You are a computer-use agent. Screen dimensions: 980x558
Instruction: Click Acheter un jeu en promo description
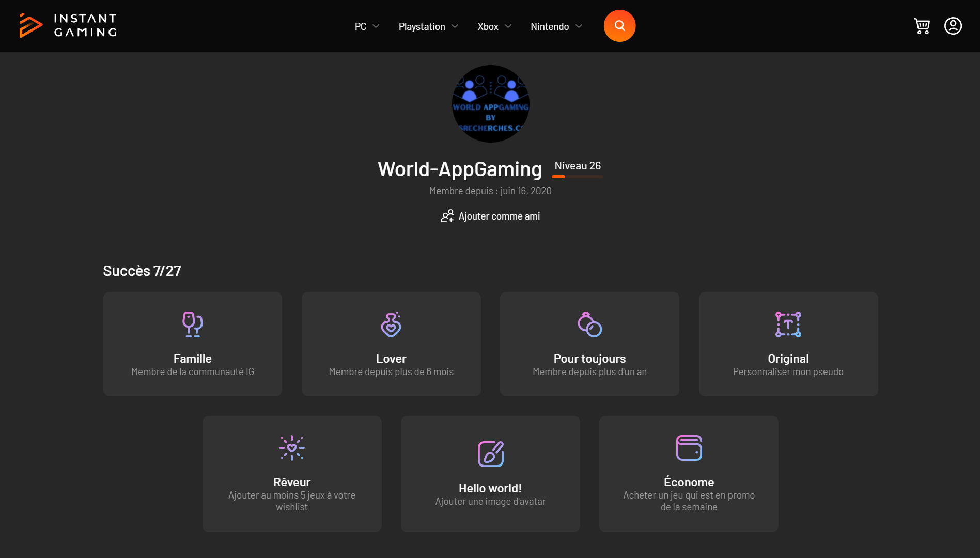click(x=689, y=501)
